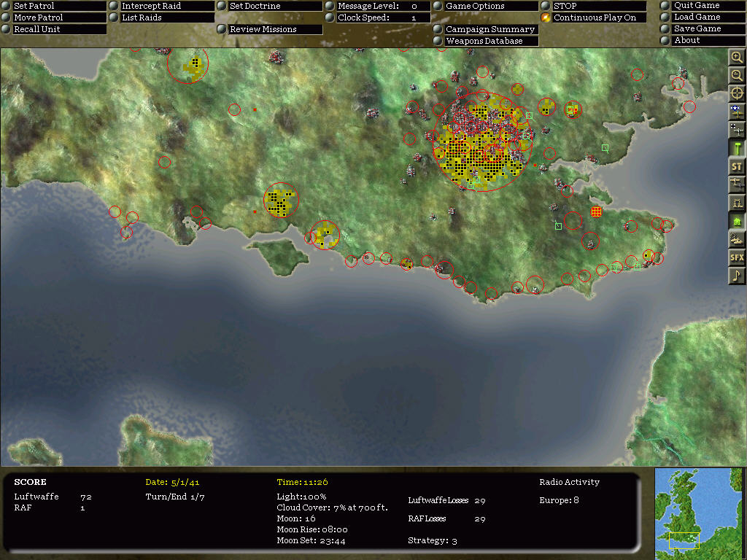The width and height of the screenshot is (747, 560).
Task: Open Review Missions
Action: (270, 29)
